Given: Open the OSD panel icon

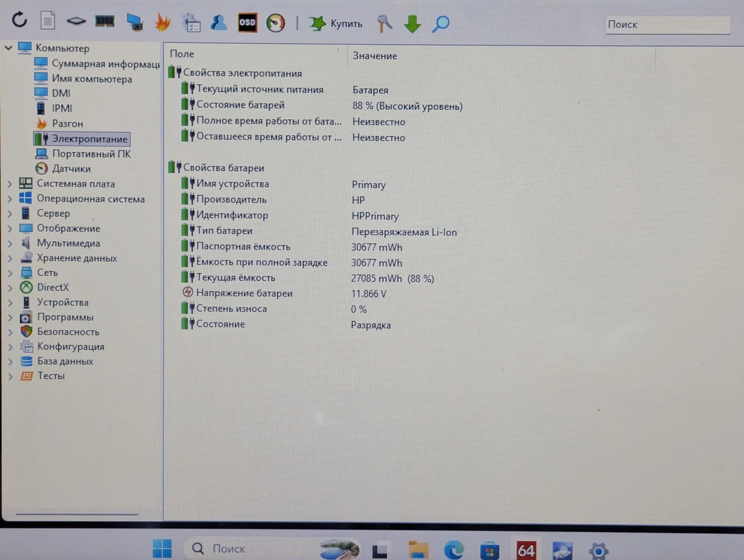Looking at the screenshot, I should pos(248,23).
